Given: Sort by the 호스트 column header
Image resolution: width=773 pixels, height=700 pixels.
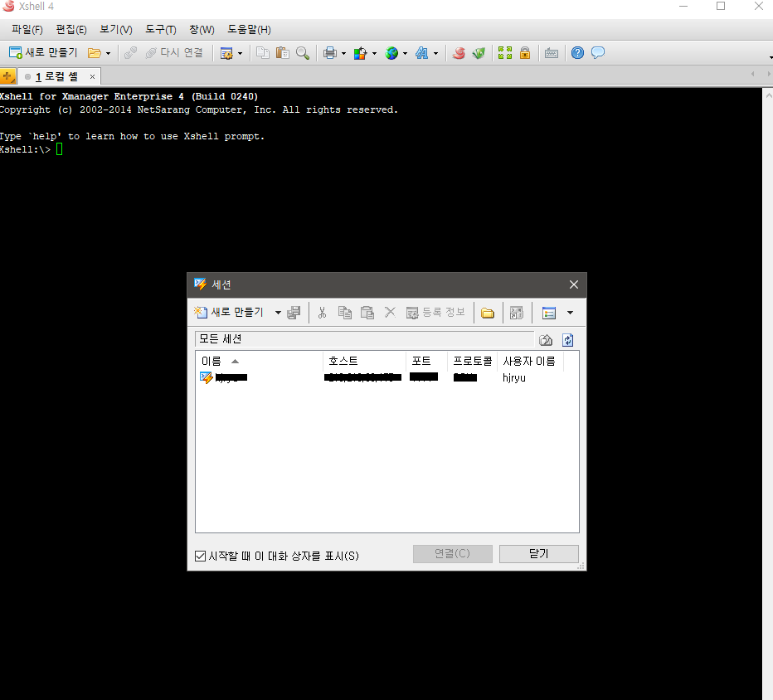Looking at the screenshot, I should 364,361.
